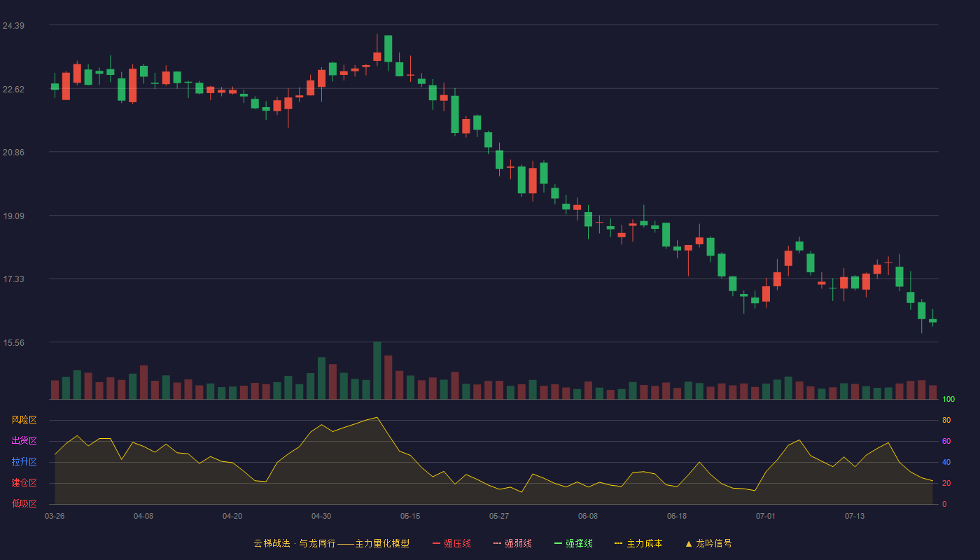Click the 07-01 date axis label
Viewport: 980px width, 560px height.
766,516
